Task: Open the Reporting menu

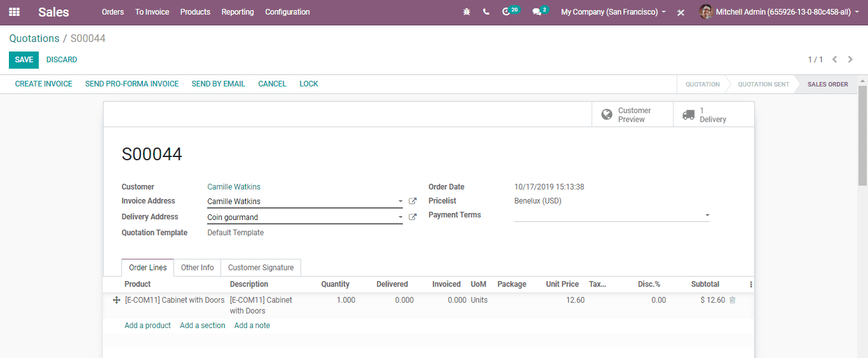Action: pyautogui.click(x=238, y=12)
